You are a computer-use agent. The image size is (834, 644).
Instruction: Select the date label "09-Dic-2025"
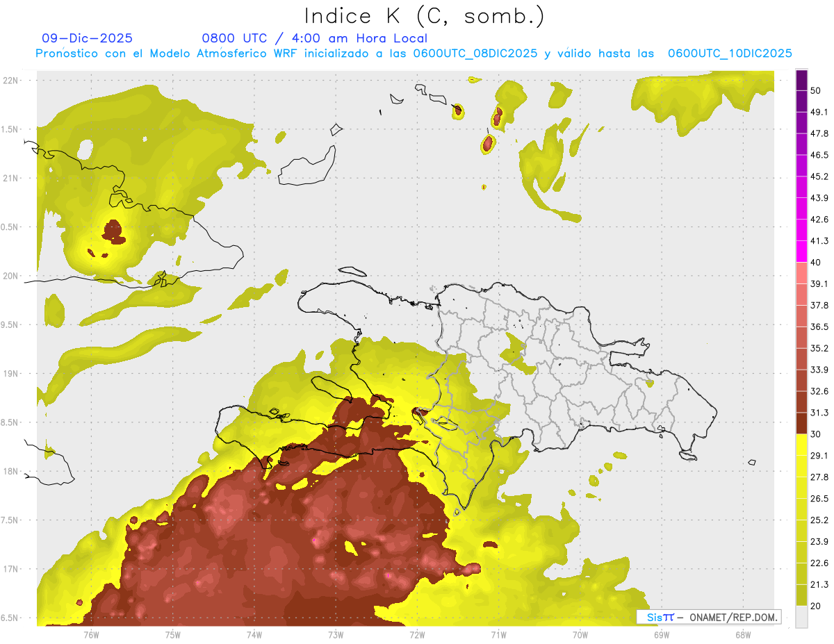[87, 38]
